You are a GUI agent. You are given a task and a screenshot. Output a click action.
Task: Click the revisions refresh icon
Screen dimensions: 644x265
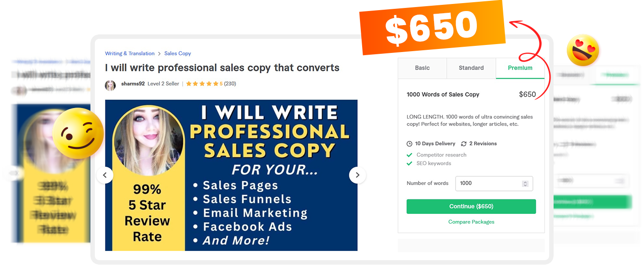coord(464,144)
